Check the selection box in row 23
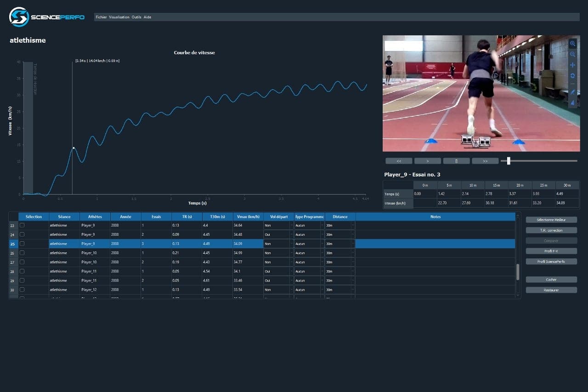 22,225
